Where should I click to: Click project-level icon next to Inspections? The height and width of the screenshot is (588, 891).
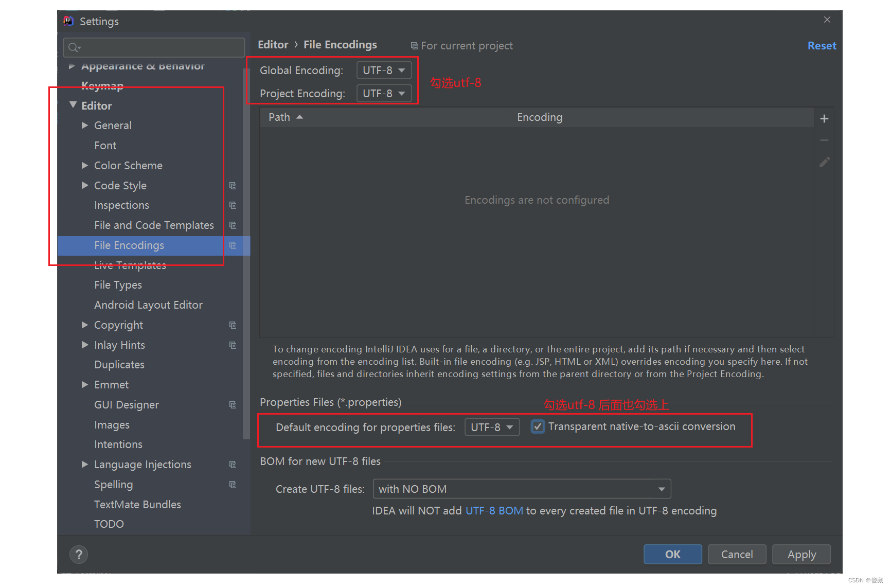tap(233, 205)
